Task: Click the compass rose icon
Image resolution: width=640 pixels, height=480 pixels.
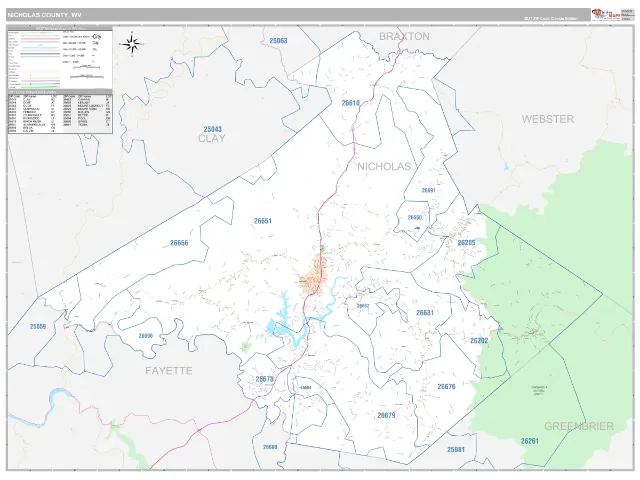Action: 132,44
